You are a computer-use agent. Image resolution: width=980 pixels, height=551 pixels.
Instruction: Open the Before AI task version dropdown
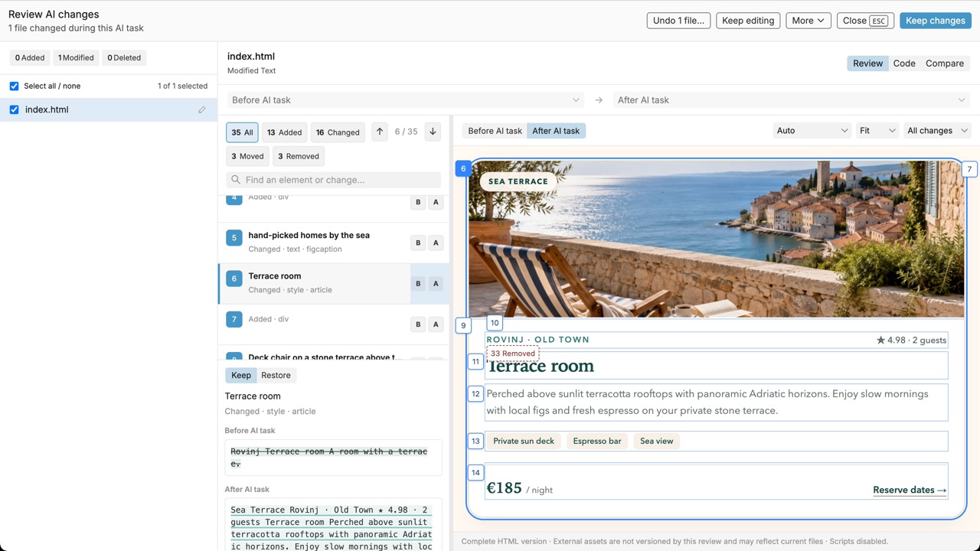coord(406,100)
